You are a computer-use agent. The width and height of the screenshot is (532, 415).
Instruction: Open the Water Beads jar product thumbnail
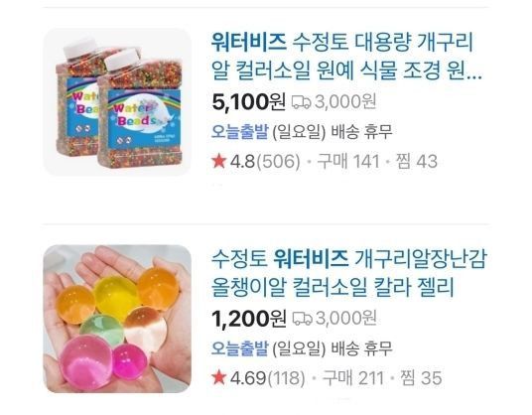coord(117,102)
